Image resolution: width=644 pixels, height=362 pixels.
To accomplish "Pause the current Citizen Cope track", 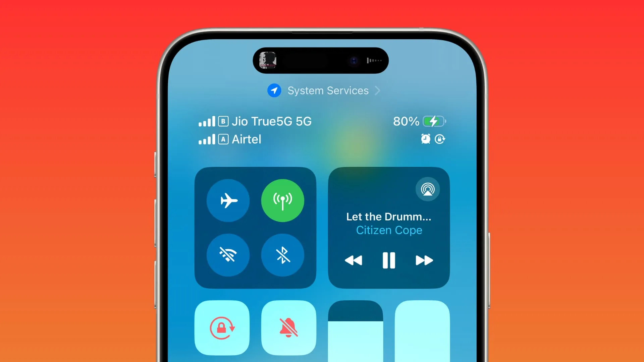I will tap(389, 260).
